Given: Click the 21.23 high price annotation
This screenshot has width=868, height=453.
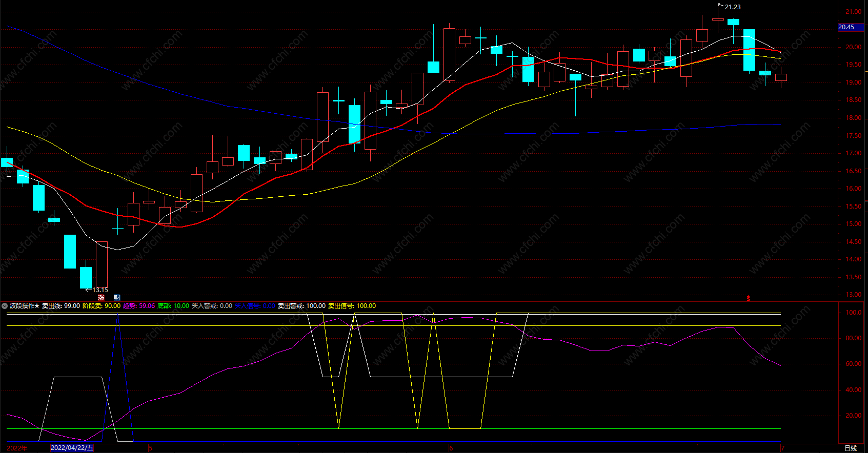Looking at the screenshot, I should pos(733,7).
